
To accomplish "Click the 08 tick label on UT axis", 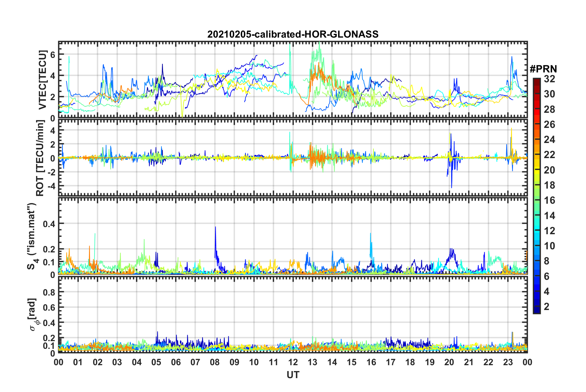I will (215, 362).
